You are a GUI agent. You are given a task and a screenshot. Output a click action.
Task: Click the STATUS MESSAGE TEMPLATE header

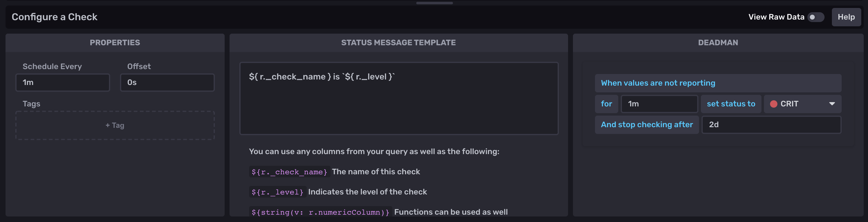tap(398, 43)
